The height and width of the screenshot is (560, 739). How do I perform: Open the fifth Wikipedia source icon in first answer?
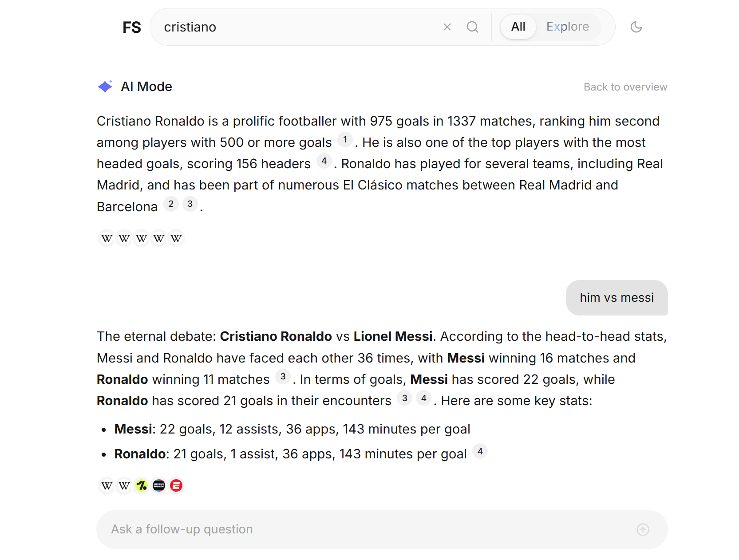[176, 239]
